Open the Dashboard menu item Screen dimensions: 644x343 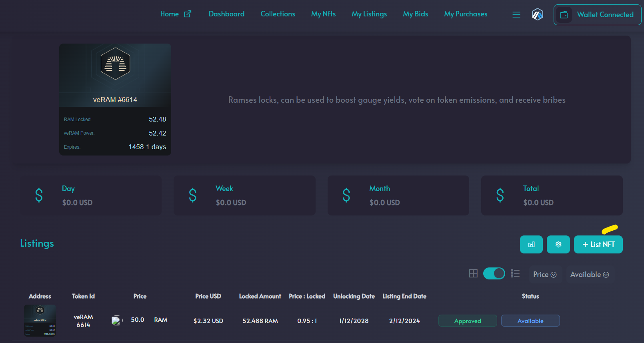(x=226, y=14)
